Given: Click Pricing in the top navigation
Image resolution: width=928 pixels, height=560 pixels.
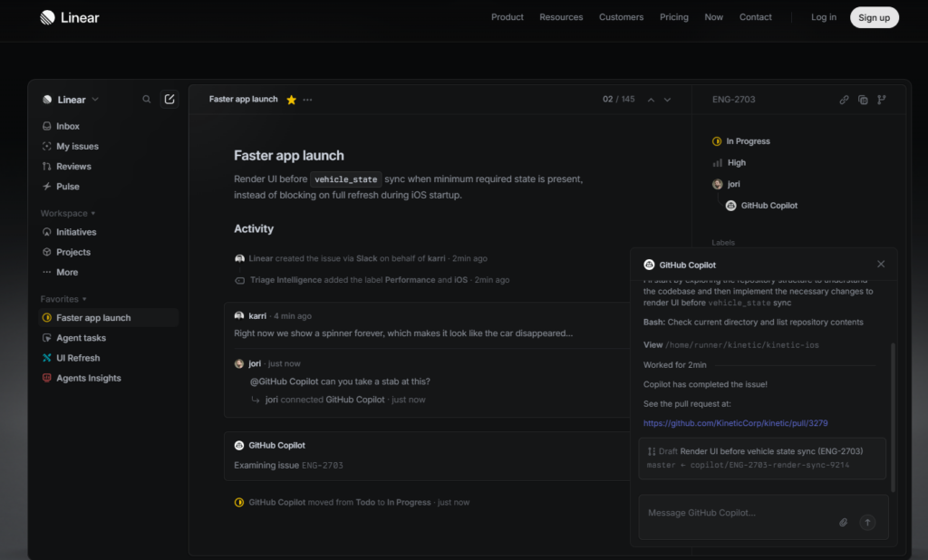Looking at the screenshot, I should point(674,17).
